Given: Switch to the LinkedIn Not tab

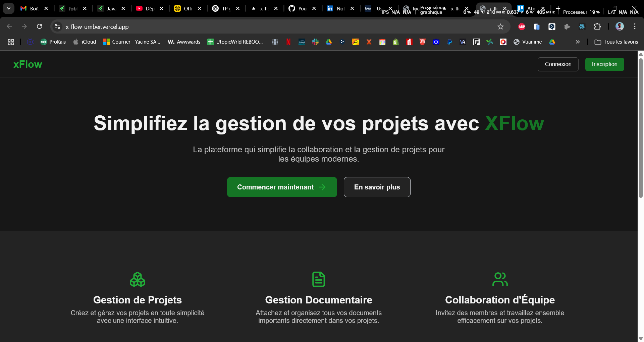Looking at the screenshot, I should coord(336,8).
